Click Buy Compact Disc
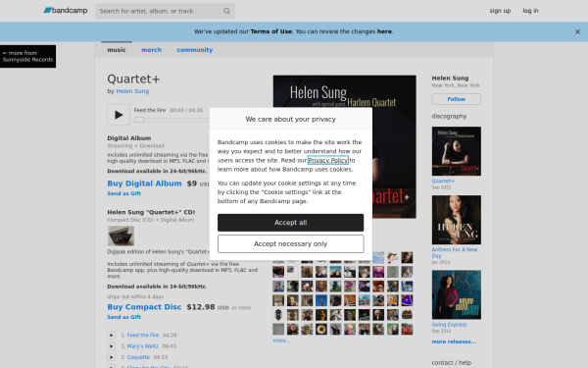This screenshot has height=368, width=588. [x=144, y=307]
